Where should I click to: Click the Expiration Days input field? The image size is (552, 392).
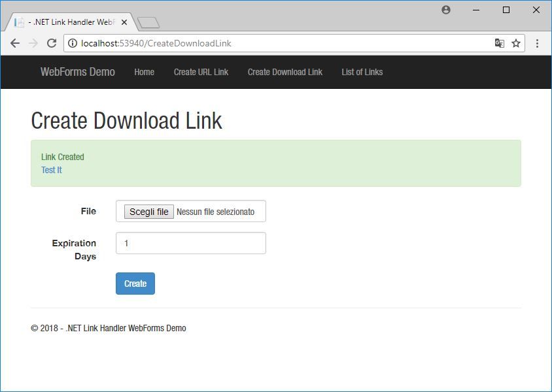click(x=191, y=243)
